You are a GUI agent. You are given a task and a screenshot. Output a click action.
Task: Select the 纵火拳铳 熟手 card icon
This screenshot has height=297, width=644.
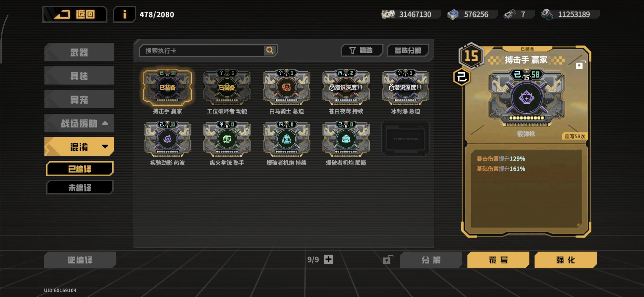coord(227,139)
